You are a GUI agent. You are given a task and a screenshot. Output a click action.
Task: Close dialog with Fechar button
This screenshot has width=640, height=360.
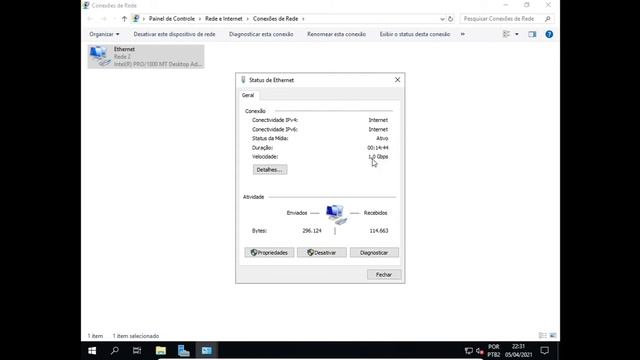click(384, 275)
